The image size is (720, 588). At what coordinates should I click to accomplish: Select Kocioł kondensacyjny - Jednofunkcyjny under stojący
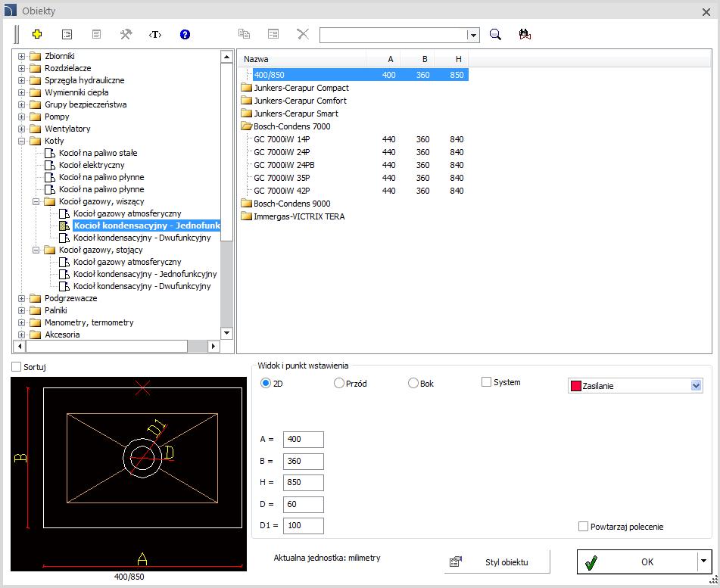(145, 274)
